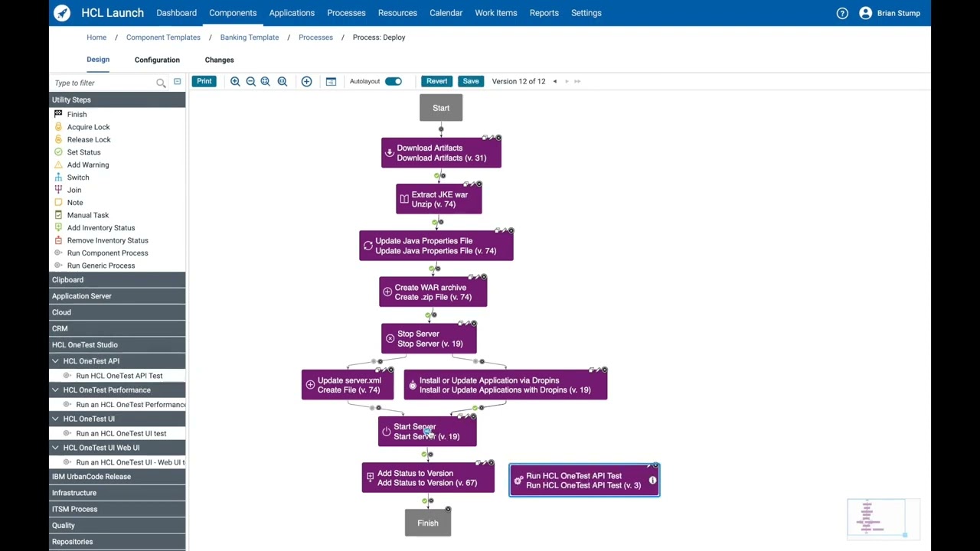This screenshot has width=980, height=551.
Task: Collapse all palette categories icon
Action: [177, 81]
